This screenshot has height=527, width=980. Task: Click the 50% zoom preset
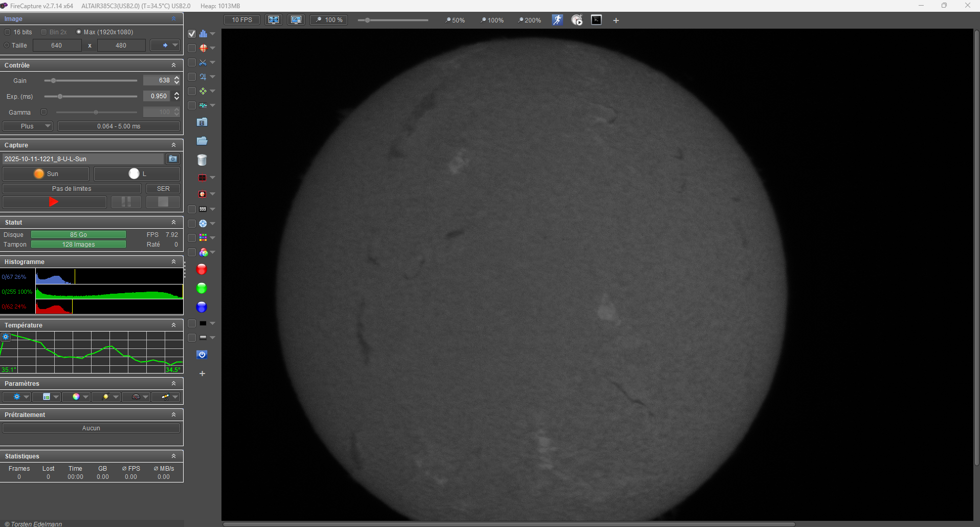point(455,20)
